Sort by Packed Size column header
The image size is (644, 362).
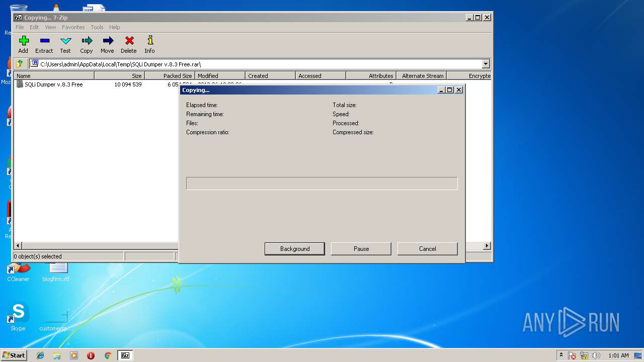170,76
